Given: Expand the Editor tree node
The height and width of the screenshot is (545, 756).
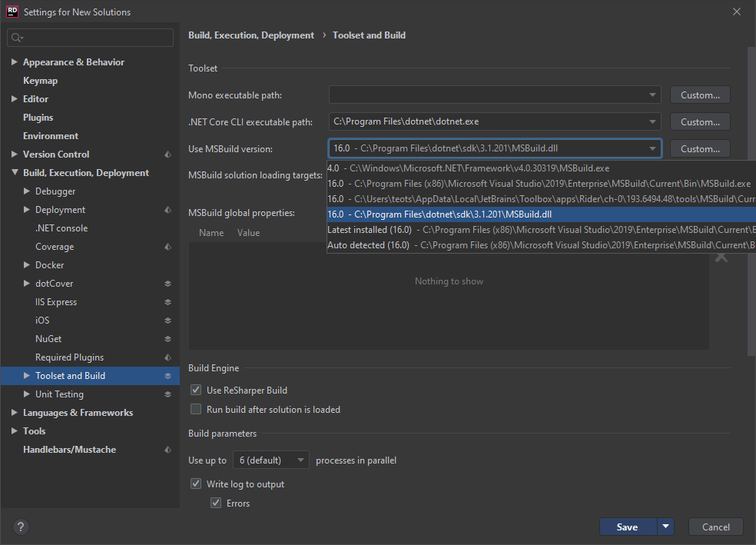Looking at the screenshot, I should (x=14, y=98).
